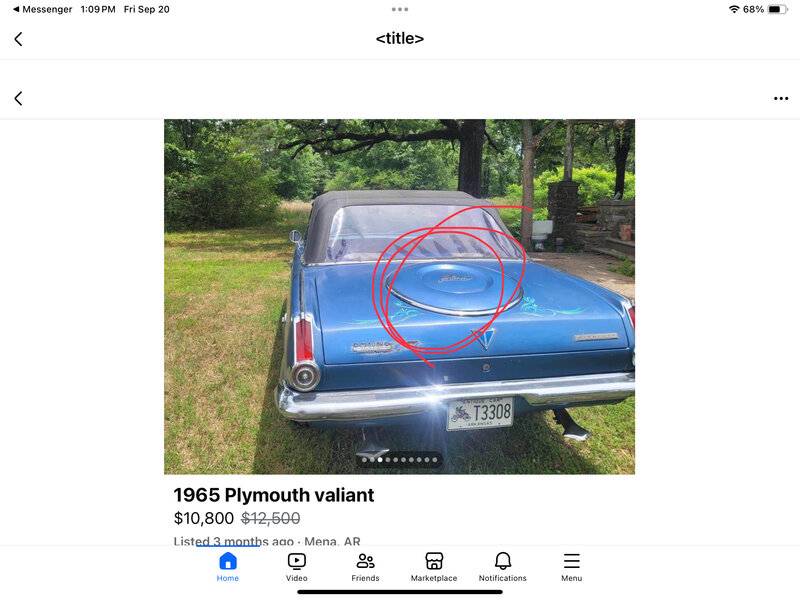Tap the battery indicator in status bar
Screen dimensions: 800x600
[778, 9]
